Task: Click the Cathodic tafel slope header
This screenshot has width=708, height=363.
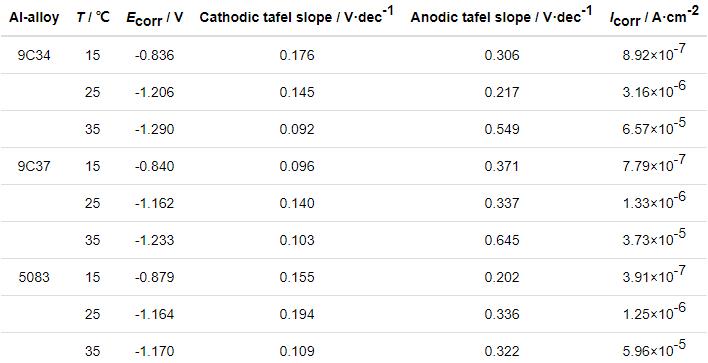Action: (x=297, y=17)
